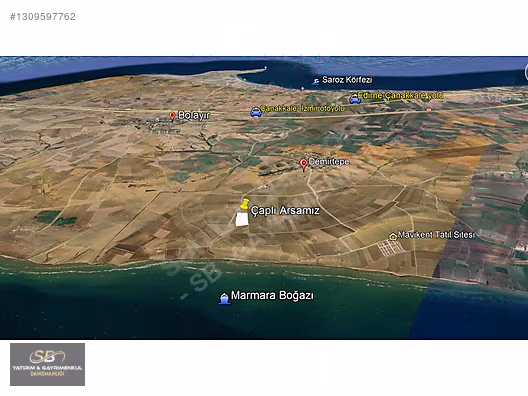Click the yellow pushpin above Çaplı Arsamız
528x396 pixels.
pos(244,204)
